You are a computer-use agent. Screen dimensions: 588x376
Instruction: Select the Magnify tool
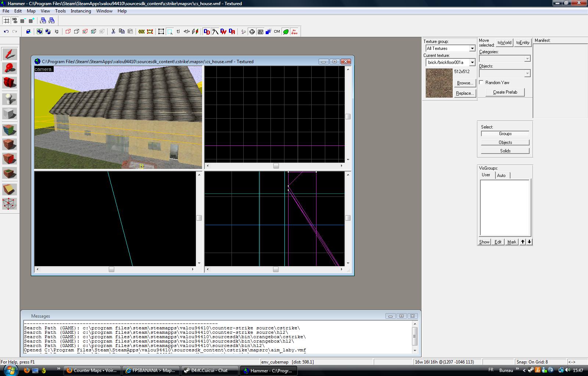10,68
